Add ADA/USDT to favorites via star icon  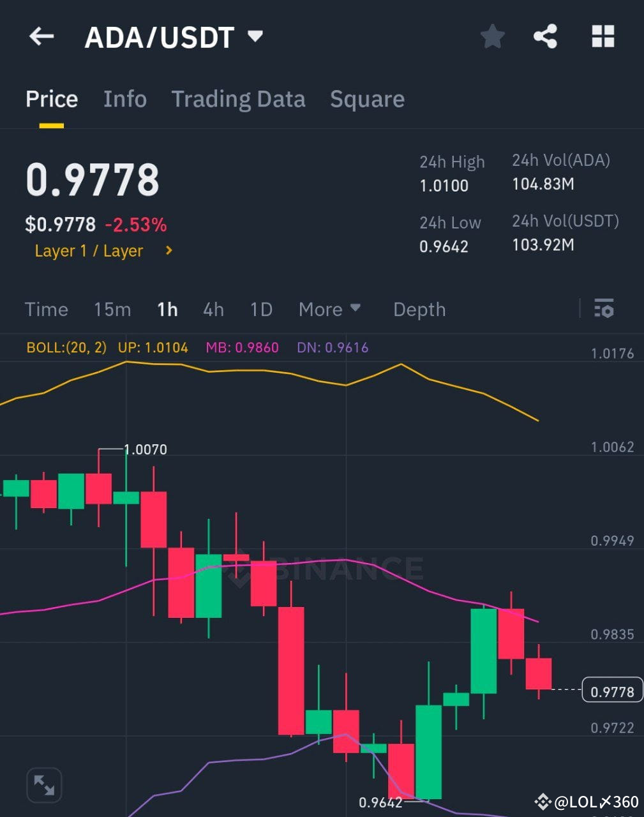point(492,36)
